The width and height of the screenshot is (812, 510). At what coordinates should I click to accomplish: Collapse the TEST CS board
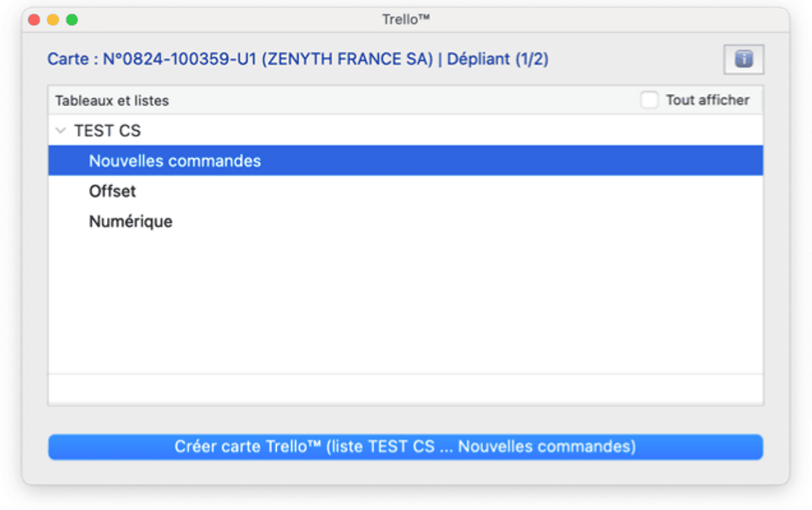pyautogui.click(x=61, y=130)
